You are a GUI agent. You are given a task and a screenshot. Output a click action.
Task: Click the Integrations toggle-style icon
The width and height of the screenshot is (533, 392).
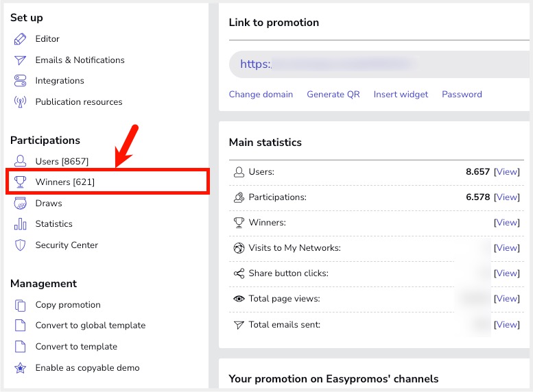click(x=21, y=81)
